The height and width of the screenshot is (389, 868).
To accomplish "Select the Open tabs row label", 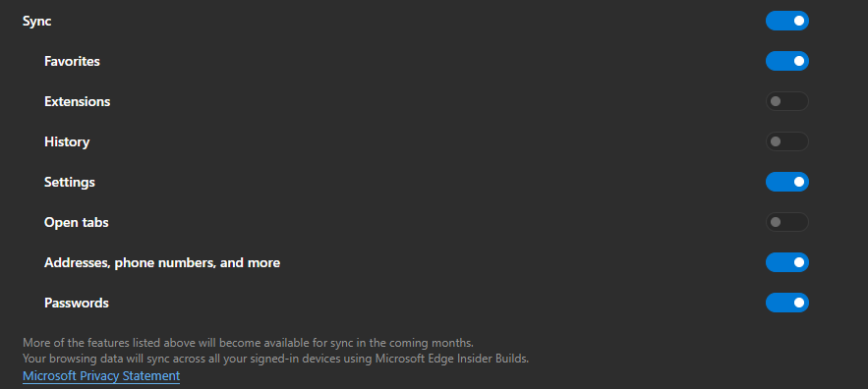I will [x=77, y=222].
